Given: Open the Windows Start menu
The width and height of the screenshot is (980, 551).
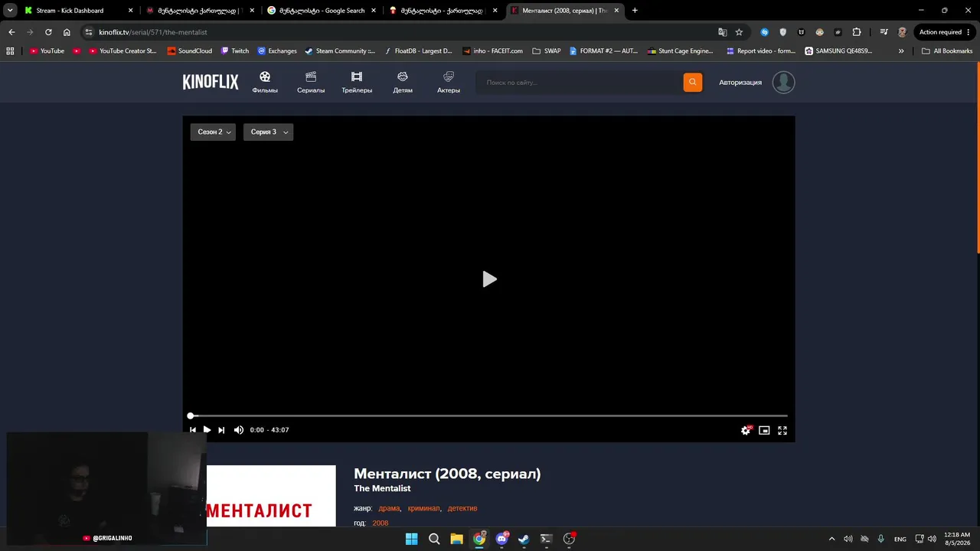Looking at the screenshot, I should [x=411, y=539].
